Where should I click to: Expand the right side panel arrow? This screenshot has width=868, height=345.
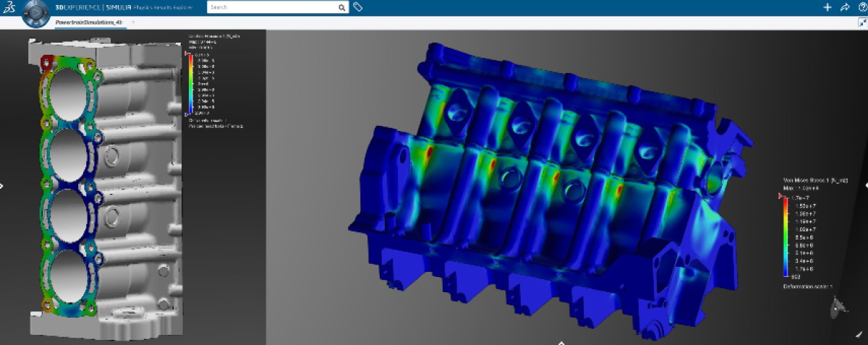865,186
